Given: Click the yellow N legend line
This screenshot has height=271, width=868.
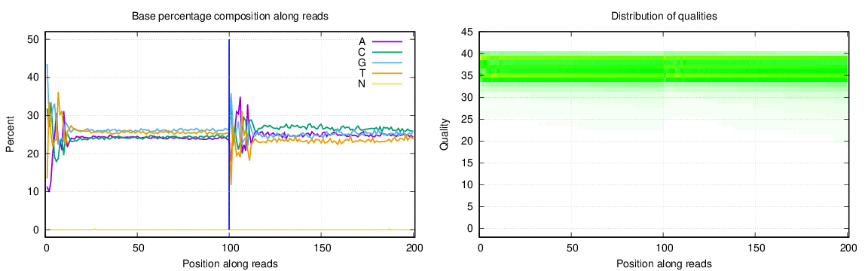Looking at the screenshot, I should 387,84.
